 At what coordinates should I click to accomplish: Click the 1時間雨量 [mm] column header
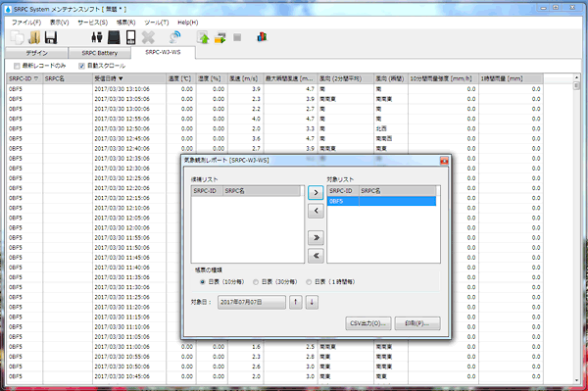click(x=511, y=78)
